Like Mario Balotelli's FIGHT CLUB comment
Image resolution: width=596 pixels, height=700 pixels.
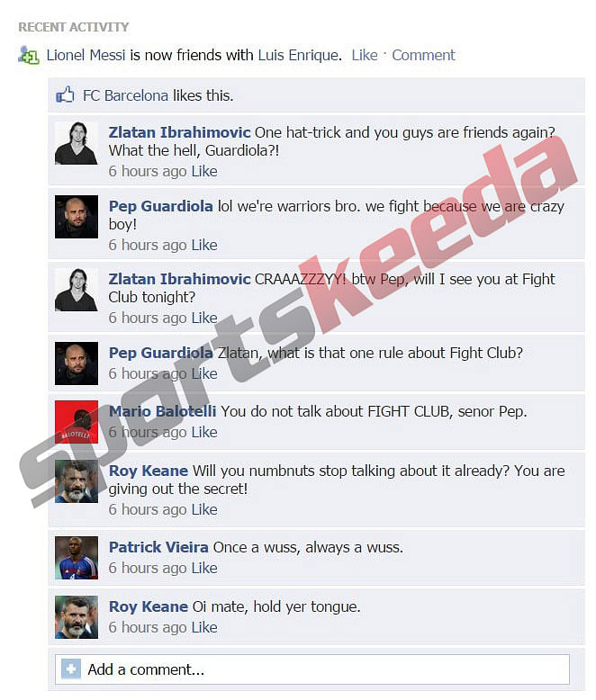point(204,432)
